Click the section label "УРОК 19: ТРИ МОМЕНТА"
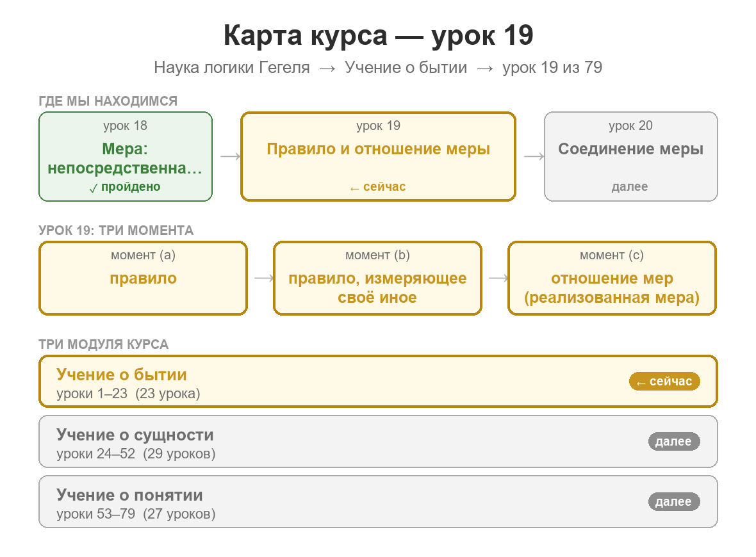Image resolution: width=756 pixels, height=557 pixels. [x=116, y=230]
